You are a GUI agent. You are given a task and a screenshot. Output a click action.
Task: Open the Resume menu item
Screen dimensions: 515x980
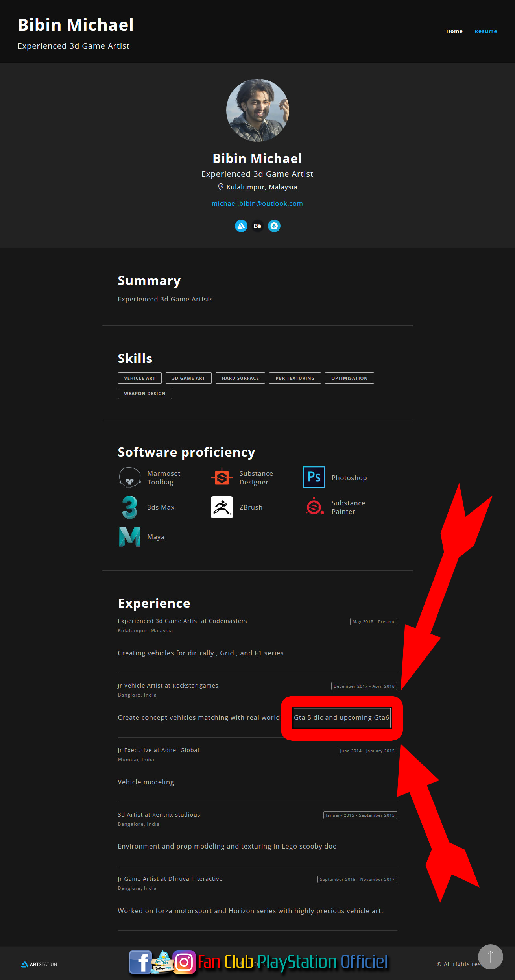(x=486, y=31)
